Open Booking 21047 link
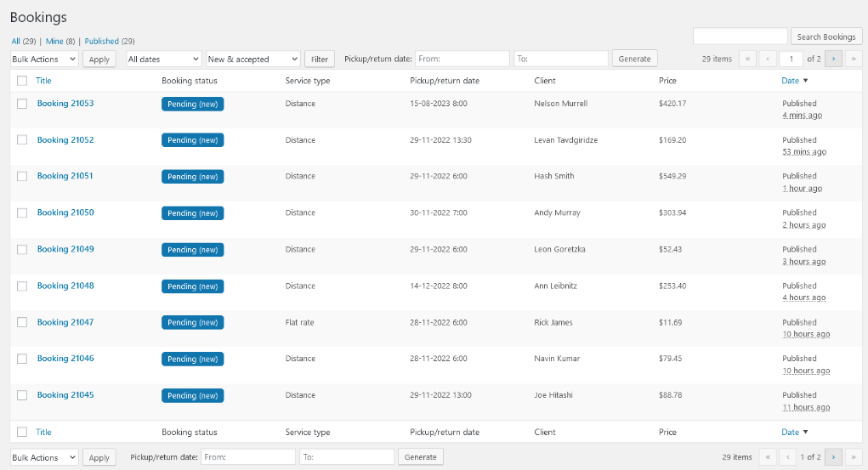Viewport: 868px width, 470px height. click(65, 321)
